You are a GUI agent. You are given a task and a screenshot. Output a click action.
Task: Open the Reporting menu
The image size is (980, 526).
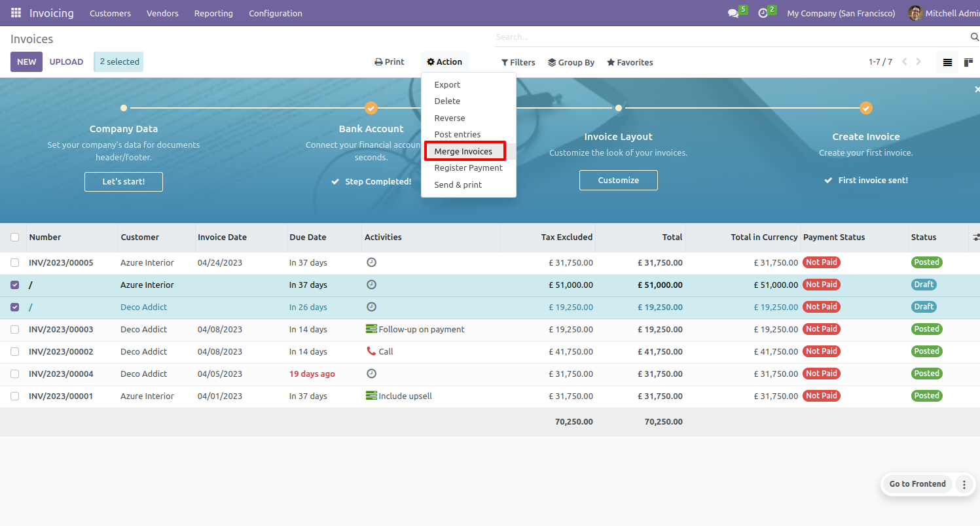point(213,13)
